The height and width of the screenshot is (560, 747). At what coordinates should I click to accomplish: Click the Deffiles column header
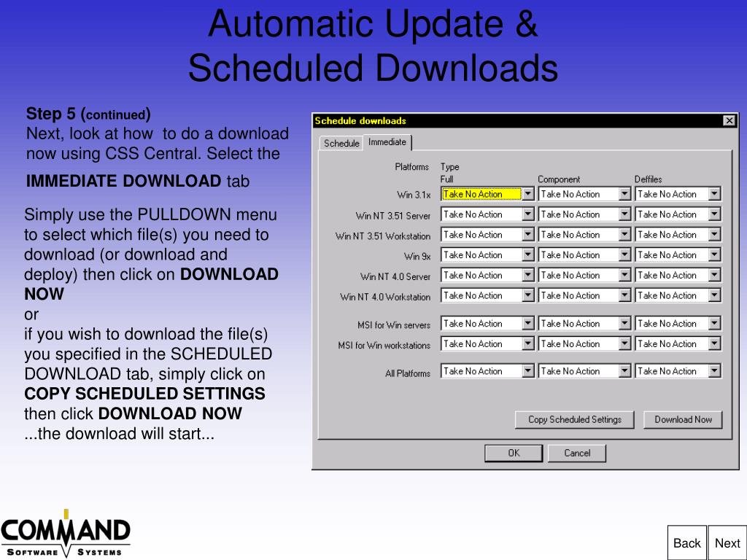coord(648,179)
